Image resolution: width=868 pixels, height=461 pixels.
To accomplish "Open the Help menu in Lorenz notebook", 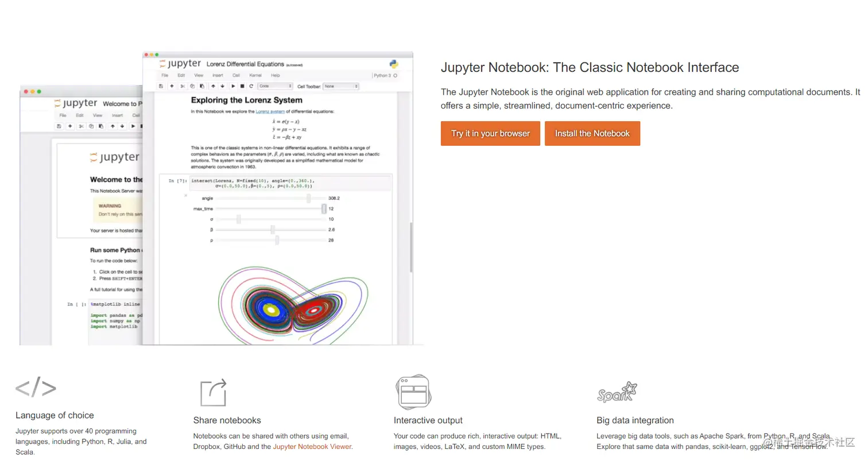I will (x=275, y=75).
